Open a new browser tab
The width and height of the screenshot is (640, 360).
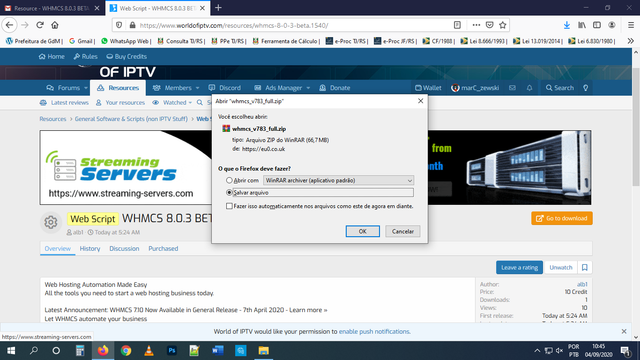[x=218, y=8]
